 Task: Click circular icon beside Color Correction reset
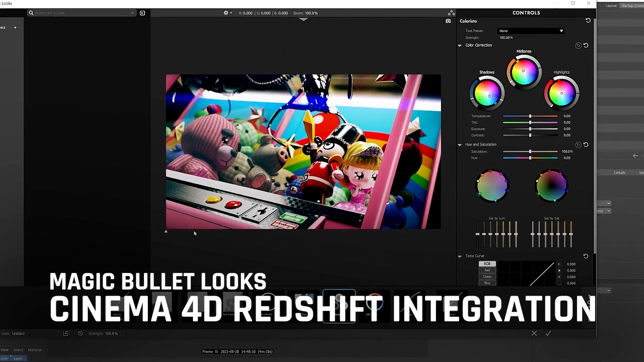tap(578, 46)
